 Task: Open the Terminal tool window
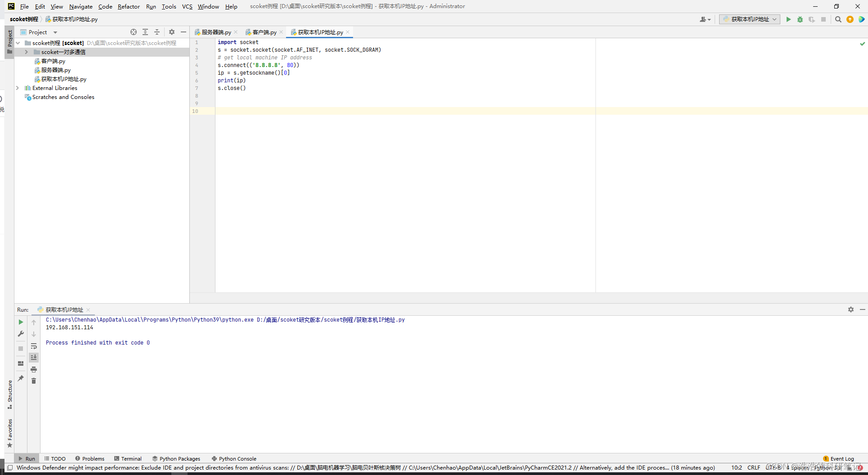pos(128,459)
